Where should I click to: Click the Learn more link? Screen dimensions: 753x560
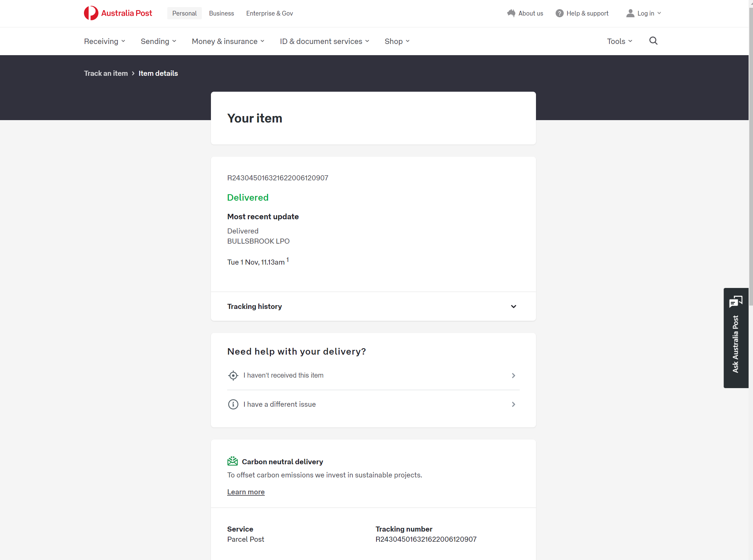tap(245, 492)
